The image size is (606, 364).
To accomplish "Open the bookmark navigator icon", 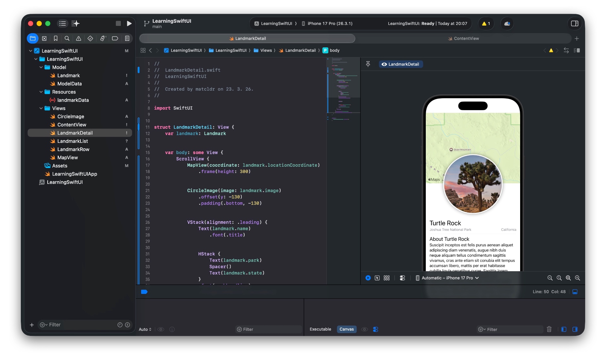I will [56, 39].
